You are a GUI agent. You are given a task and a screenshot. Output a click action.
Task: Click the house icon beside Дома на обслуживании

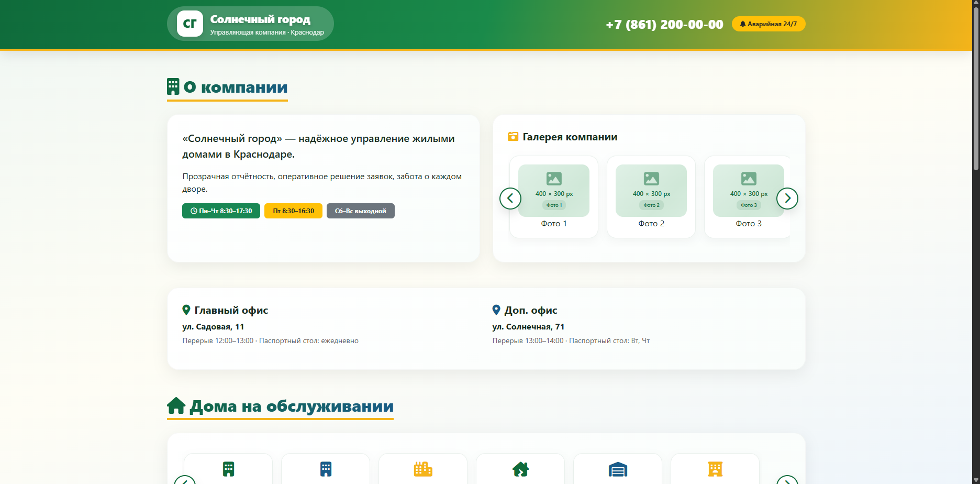pyautogui.click(x=176, y=405)
